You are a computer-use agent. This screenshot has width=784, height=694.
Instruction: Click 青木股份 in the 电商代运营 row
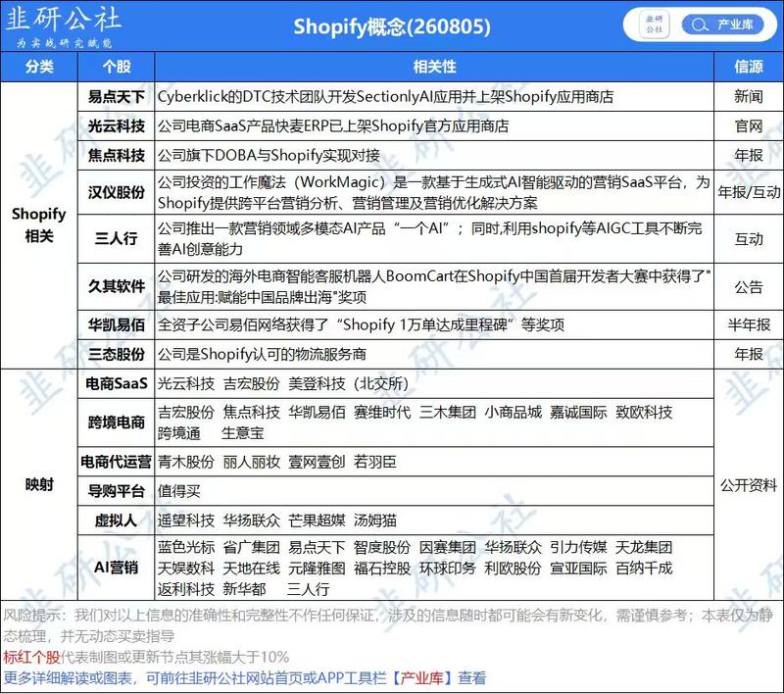186,462
